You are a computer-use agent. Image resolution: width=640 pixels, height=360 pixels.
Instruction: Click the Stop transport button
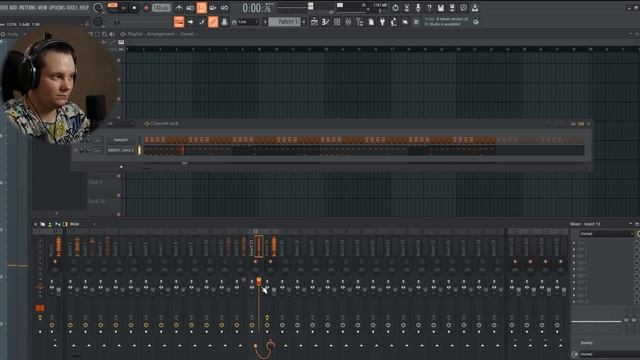134,8
